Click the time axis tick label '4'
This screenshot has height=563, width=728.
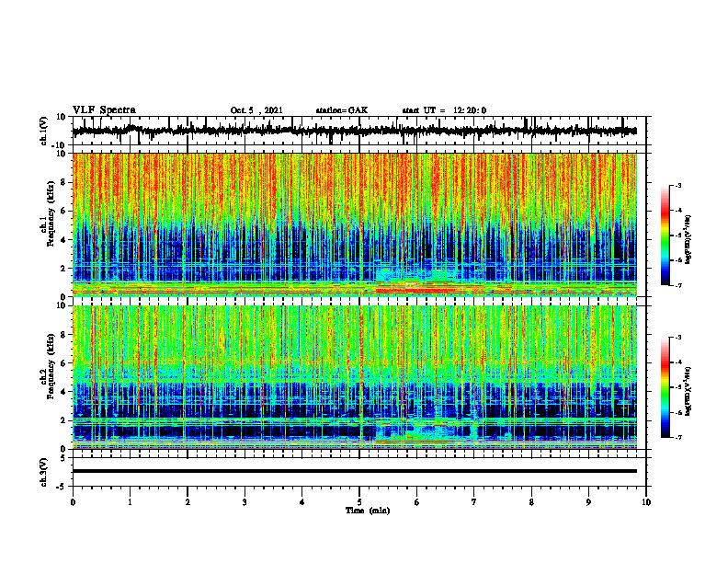point(302,502)
